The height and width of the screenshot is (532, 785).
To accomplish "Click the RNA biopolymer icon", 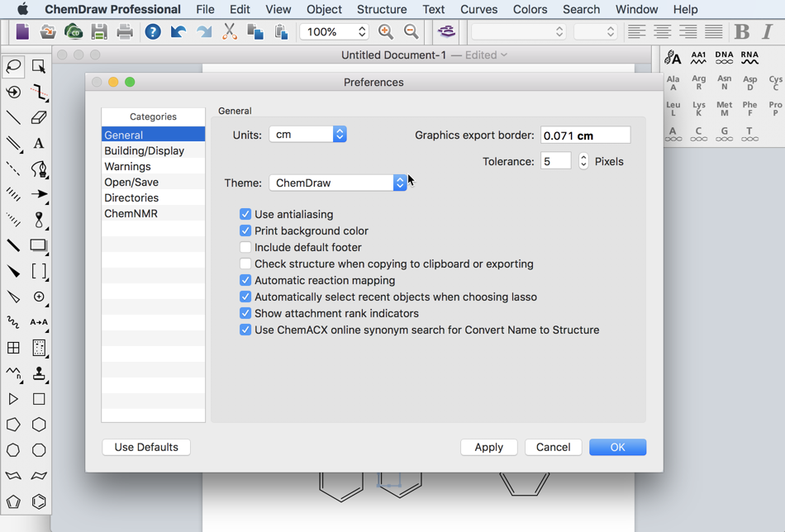I will pyautogui.click(x=749, y=55).
